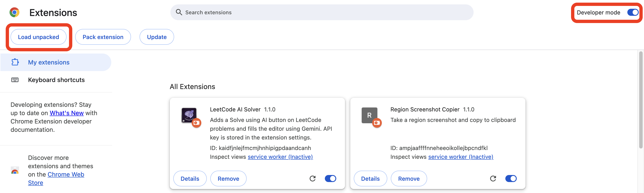The height and width of the screenshot is (193, 644).
Task: Open the My extensions section
Action: click(x=49, y=62)
